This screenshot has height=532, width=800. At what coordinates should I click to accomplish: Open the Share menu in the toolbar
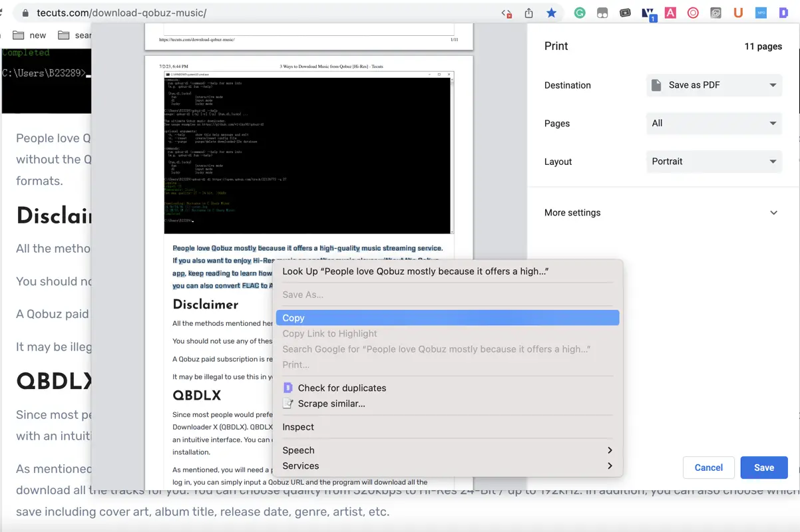click(528, 12)
